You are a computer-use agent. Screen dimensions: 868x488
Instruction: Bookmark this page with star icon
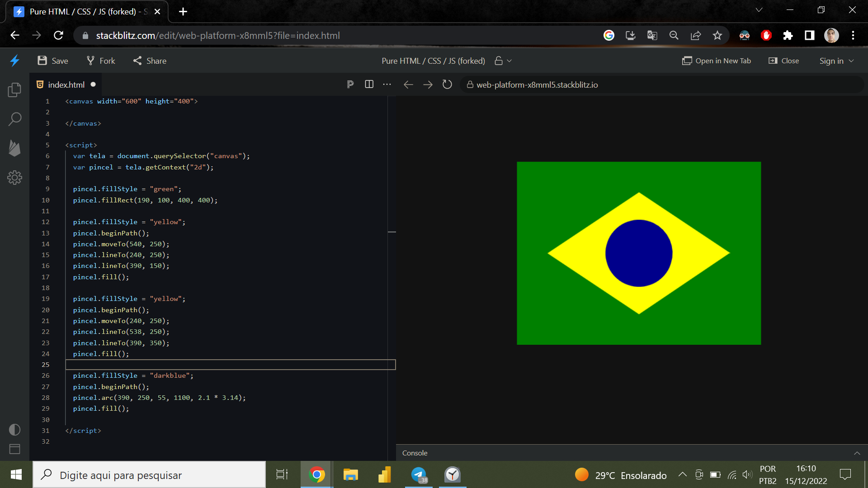tap(717, 35)
